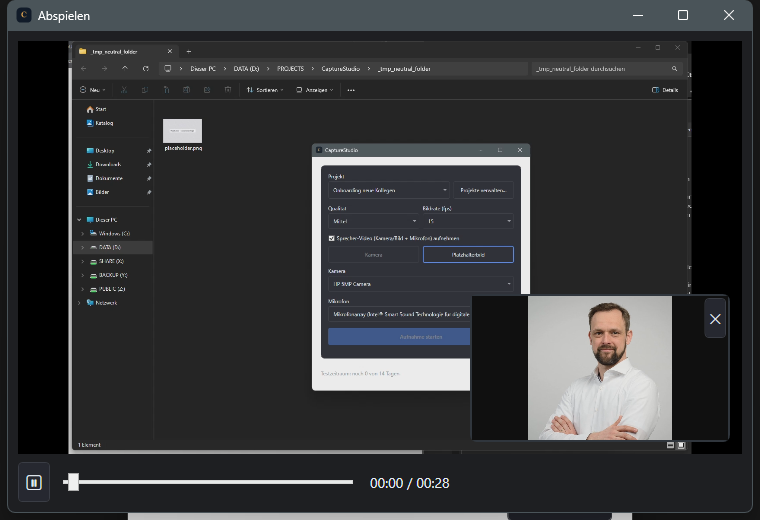The image size is (760, 520).
Task: Open Dokumente in Explorer sidebar
Action: tap(105, 178)
